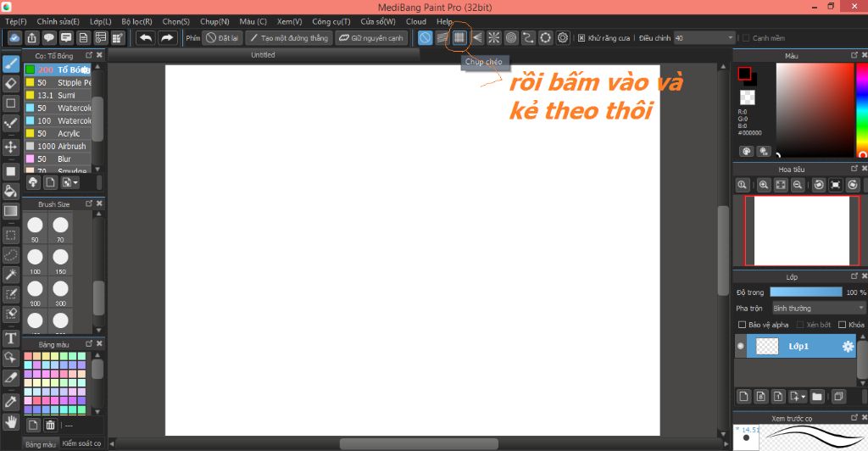
Task: Switch to the Bảng màu tab
Action: click(x=41, y=444)
